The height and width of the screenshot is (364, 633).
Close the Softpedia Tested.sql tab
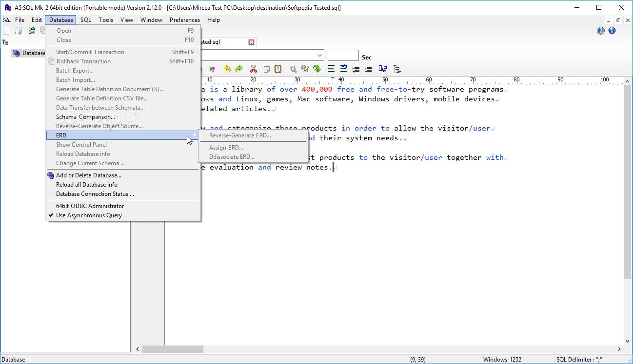252,42
